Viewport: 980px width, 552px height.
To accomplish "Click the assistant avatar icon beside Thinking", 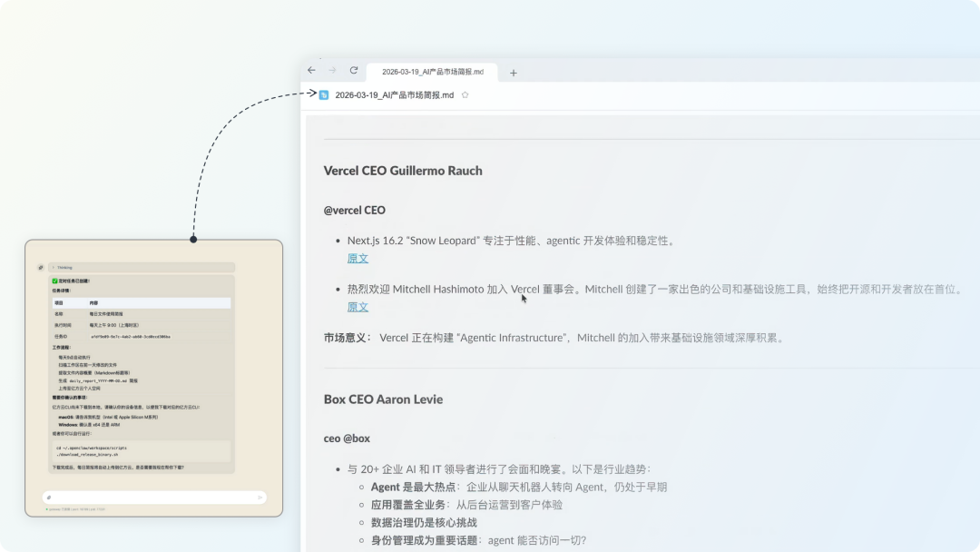I will [x=41, y=268].
